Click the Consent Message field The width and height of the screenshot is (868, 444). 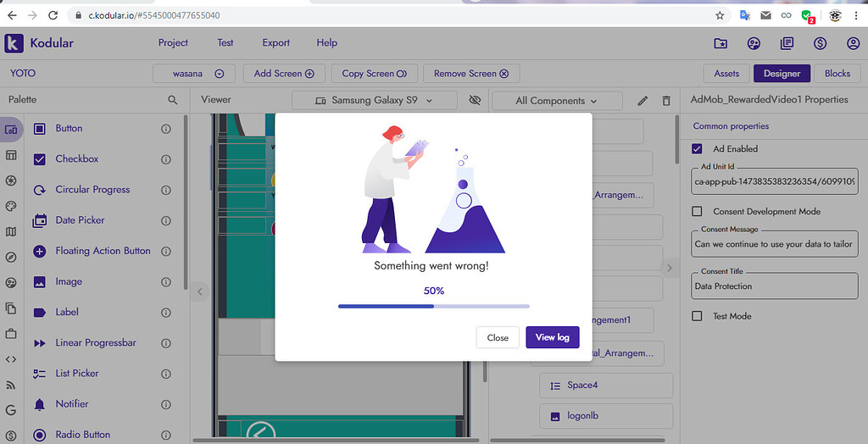tap(775, 243)
